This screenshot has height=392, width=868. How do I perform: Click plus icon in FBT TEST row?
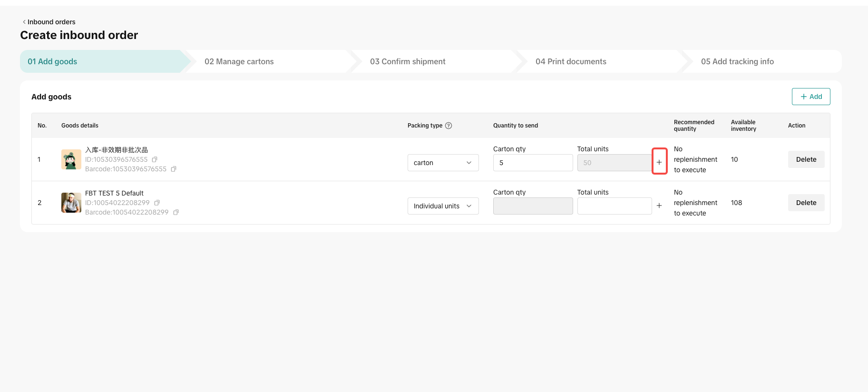(x=659, y=206)
